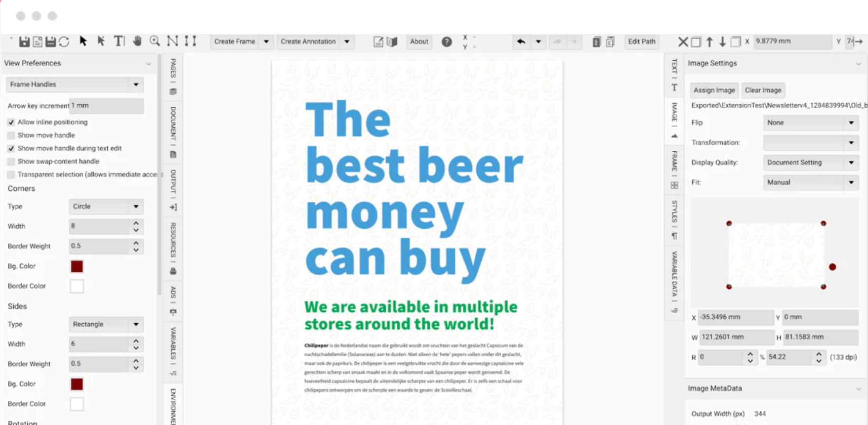Click the up arrow bring forward icon

[x=710, y=41]
